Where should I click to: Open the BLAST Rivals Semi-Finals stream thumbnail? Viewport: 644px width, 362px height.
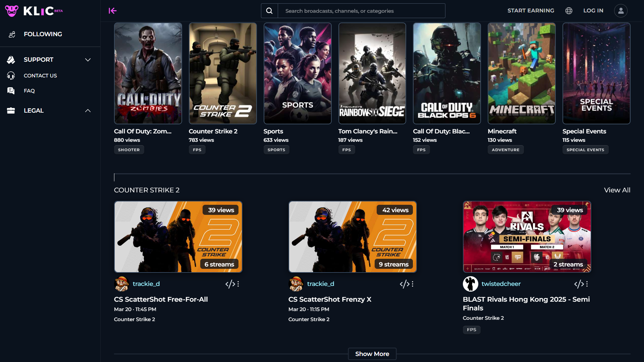tap(527, 237)
